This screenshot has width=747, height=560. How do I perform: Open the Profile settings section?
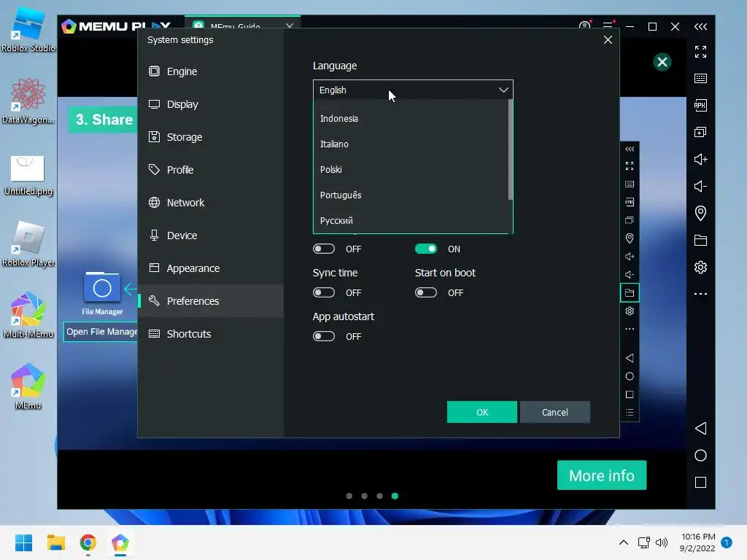point(211,170)
